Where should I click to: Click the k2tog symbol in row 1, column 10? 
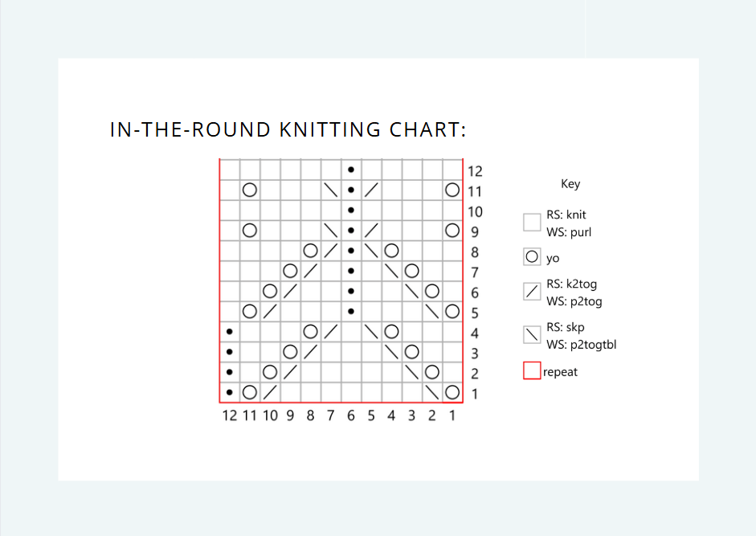270,392
